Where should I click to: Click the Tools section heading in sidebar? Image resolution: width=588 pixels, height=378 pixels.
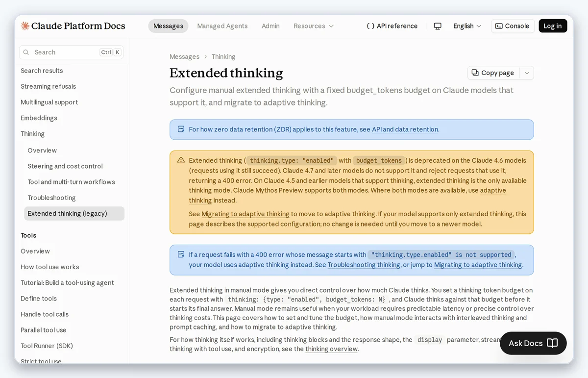28,235
